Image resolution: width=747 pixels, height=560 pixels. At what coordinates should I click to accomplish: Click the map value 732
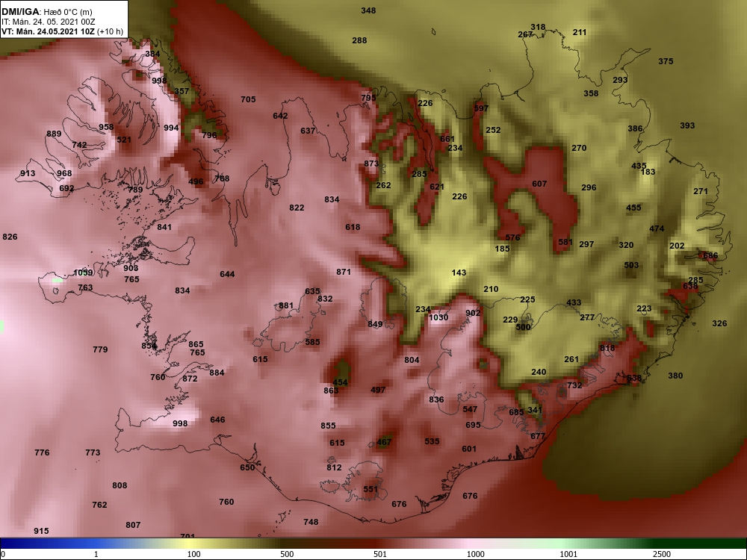(x=574, y=385)
